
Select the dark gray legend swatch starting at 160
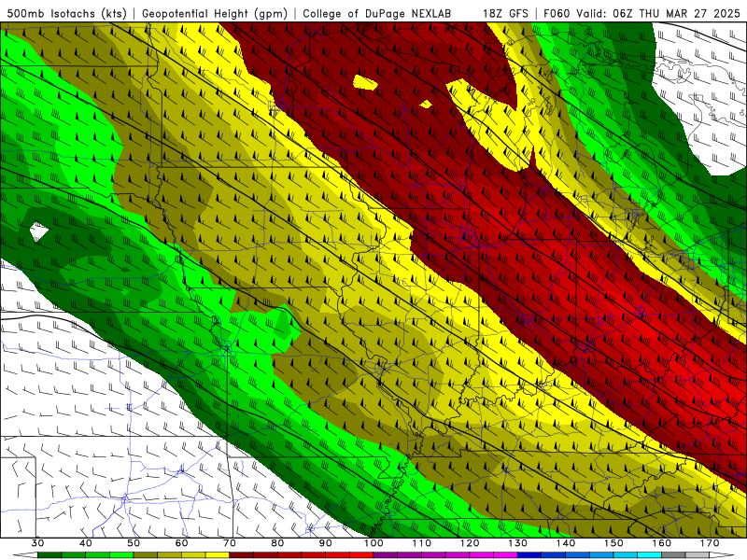coord(673,555)
